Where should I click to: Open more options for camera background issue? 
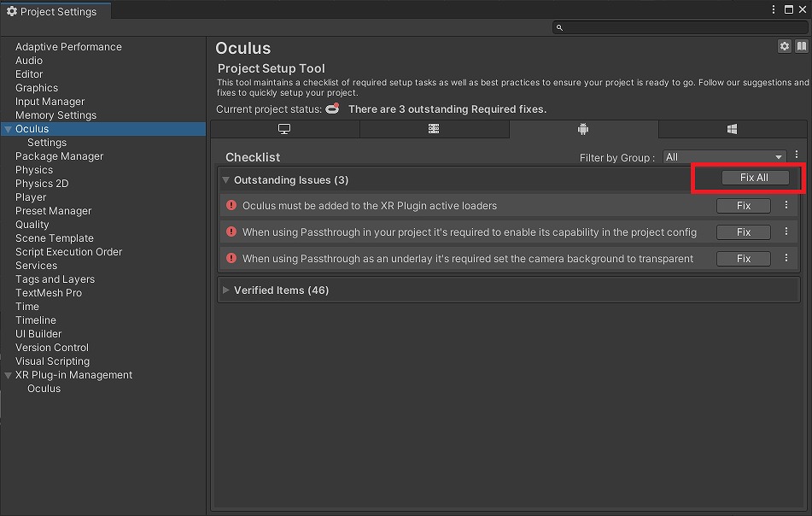(786, 258)
